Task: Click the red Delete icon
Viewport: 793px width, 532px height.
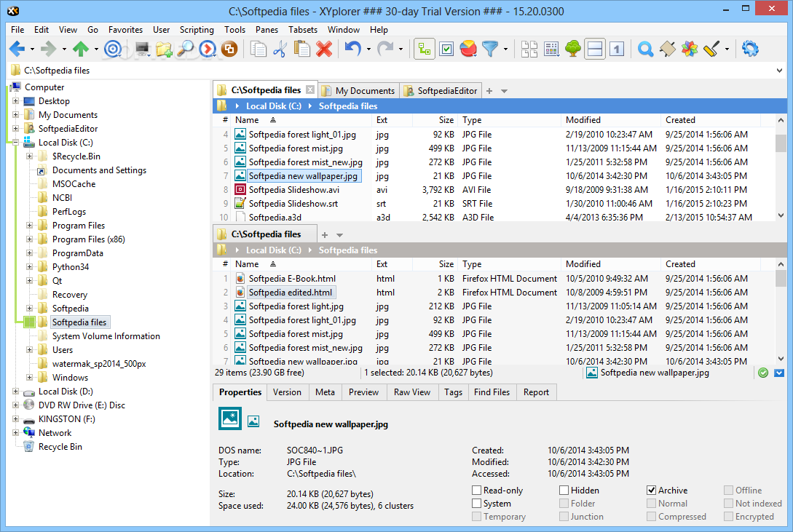Action: coord(325,49)
